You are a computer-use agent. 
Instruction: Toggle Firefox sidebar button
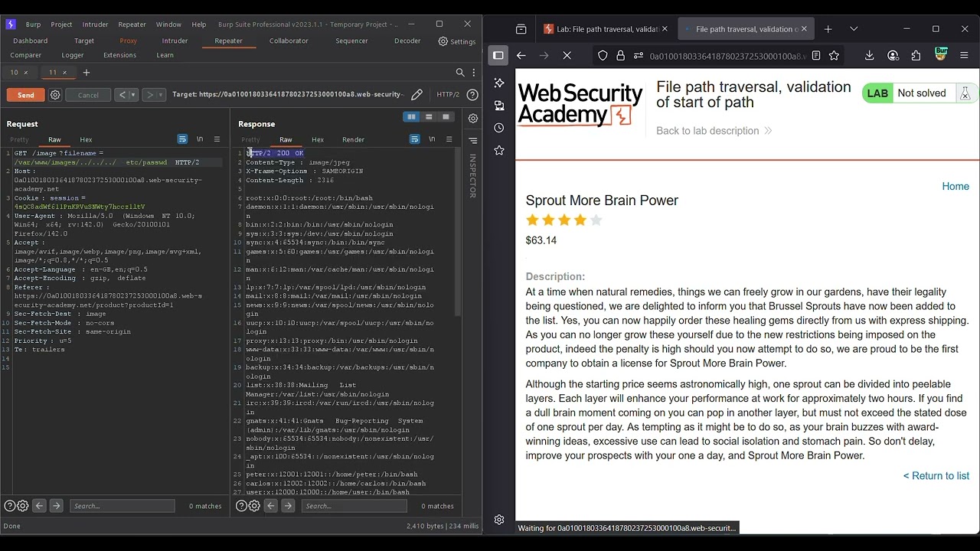[498, 56]
